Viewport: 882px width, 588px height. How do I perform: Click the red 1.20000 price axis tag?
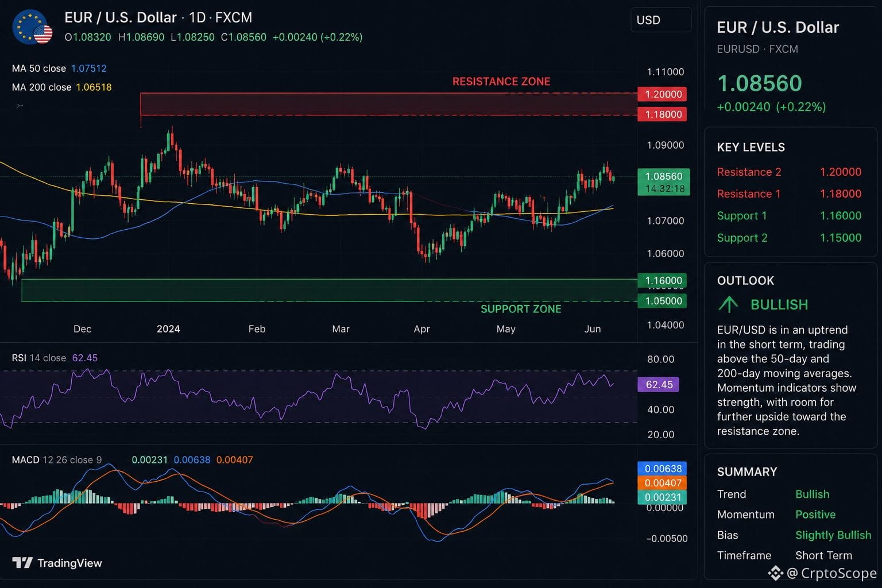663,94
